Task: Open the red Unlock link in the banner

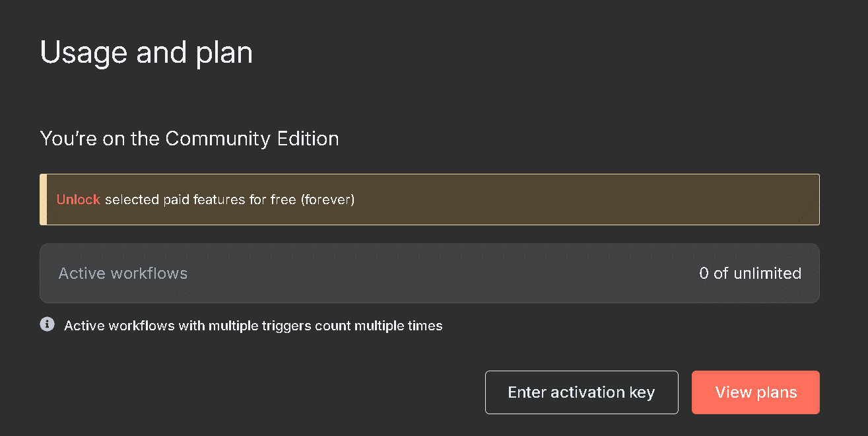Action: tap(79, 200)
